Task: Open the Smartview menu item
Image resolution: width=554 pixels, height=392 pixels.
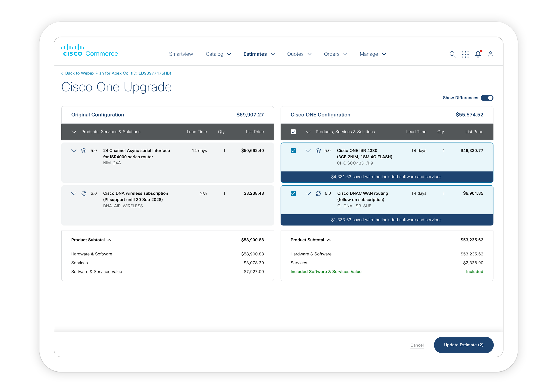Action: point(181,54)
